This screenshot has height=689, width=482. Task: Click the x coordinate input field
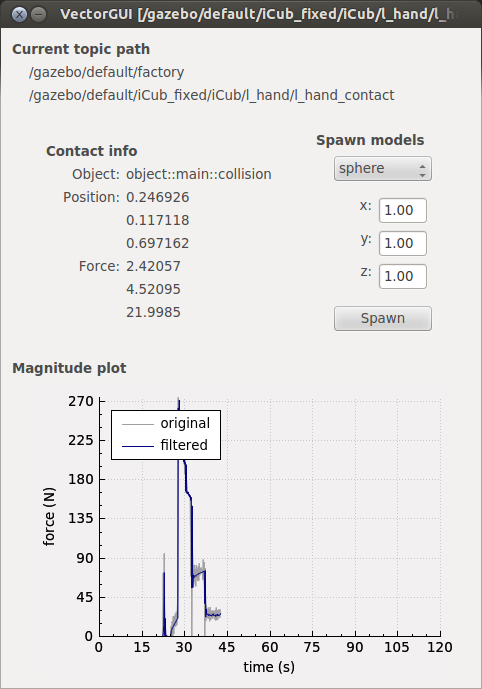[x=402, y=210]
